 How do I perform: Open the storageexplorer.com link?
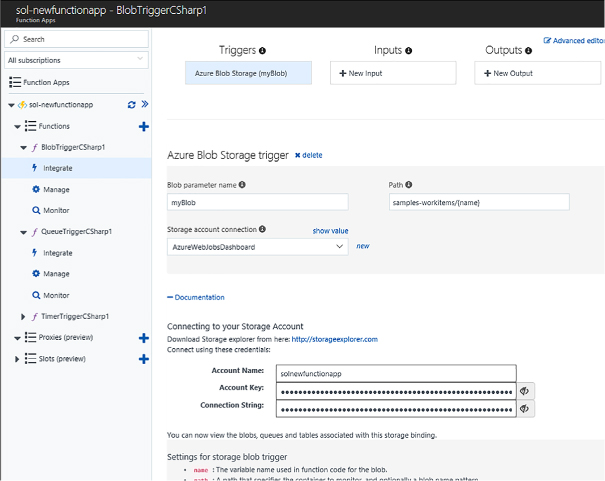(335, 339)
